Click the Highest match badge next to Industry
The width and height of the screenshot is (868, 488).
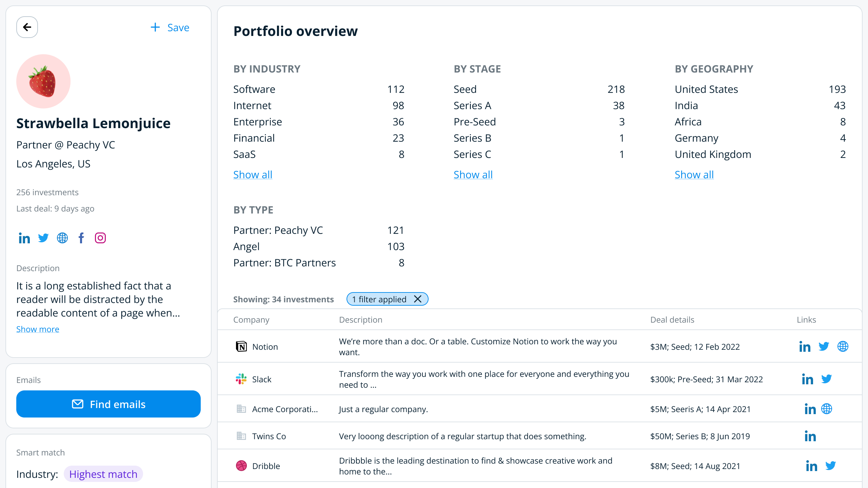pos(103,474)
